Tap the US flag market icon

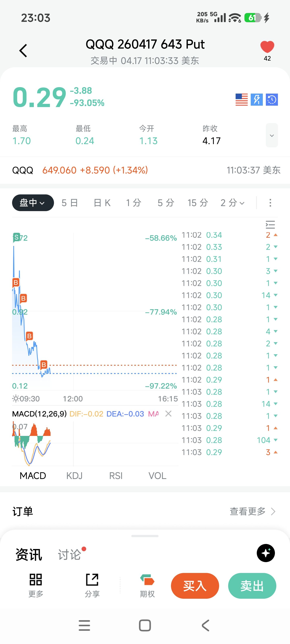tap(241, 100)
